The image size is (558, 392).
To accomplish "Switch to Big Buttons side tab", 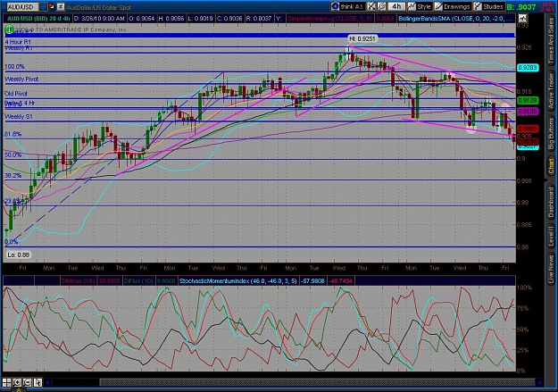I will (551, 134).
